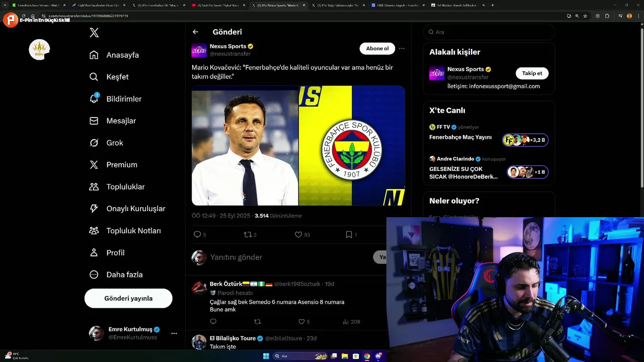This screenshot has height=362, width=644.
Task: Switch to the LightShot browser tab
Action: pyautogui.click(x=98, y=5)
